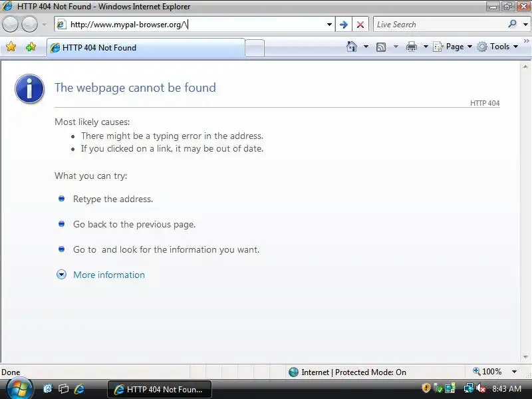Click the muted volume tray icon
The height and width of the screenshot is (399, 532).
point(481,388)
